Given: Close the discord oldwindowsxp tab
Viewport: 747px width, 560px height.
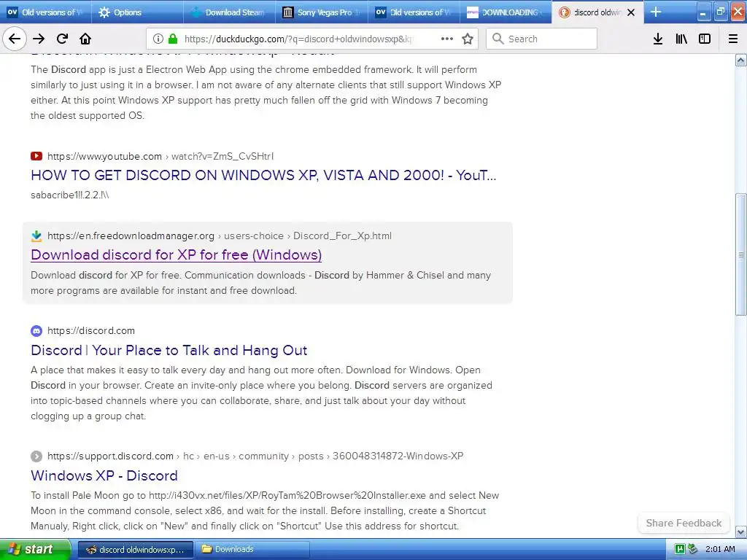Looking at the screenshot, I should 631,12.
